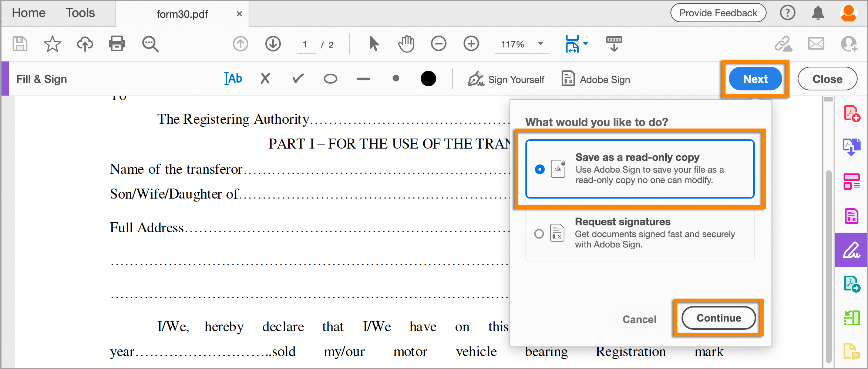Close the Fill & Sign toolbar
The width and height of the screenshot is (868, 369).
coord(827,79)
